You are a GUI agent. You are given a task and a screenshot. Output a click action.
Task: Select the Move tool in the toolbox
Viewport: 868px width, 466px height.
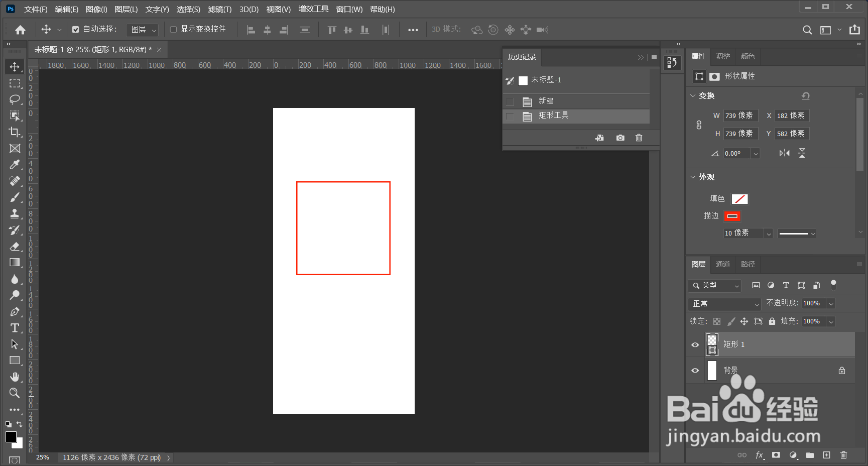pyautogui.click(x=15, y=67)
